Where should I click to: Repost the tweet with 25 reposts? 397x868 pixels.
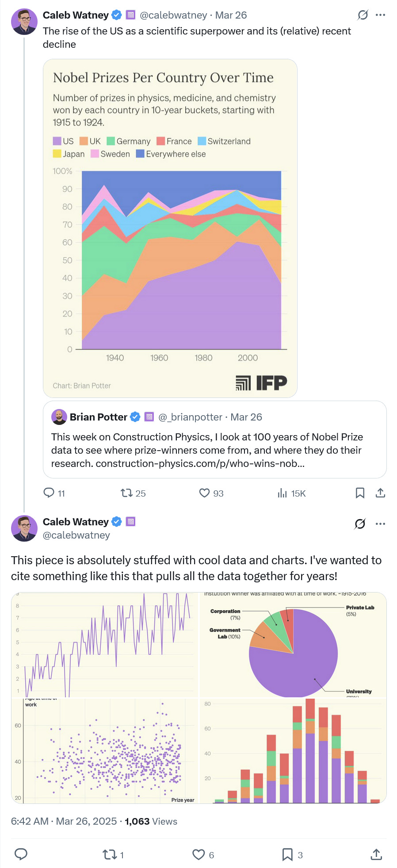[x=127, y=493]
